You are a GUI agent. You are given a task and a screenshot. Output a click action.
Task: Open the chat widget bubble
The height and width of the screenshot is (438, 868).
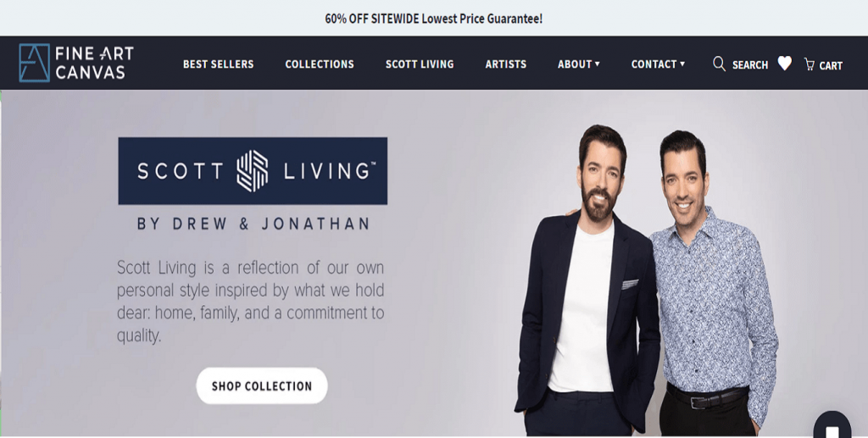[832, 426]
